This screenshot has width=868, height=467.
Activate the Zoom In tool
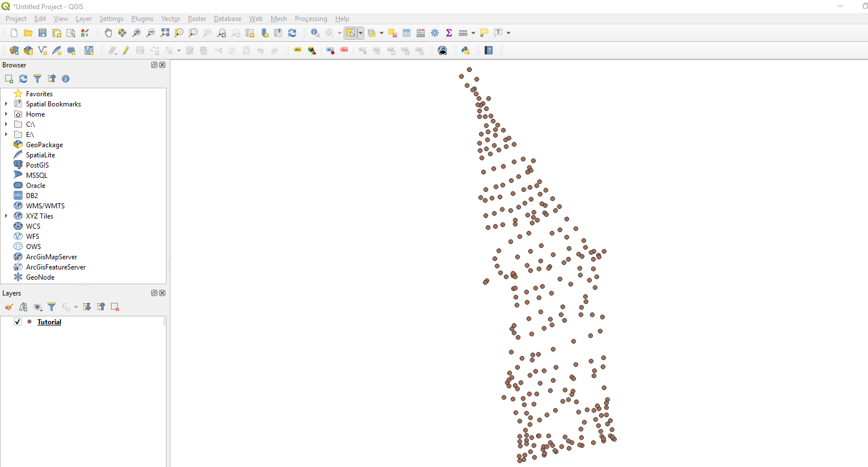point(136,33)
